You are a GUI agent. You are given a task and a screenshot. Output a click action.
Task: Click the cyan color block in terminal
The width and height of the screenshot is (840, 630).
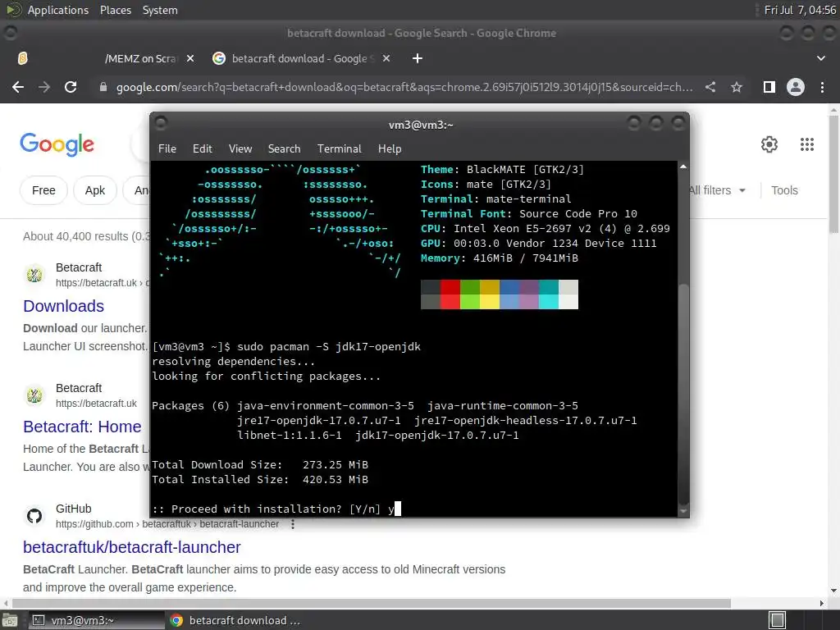coord(548,294)
